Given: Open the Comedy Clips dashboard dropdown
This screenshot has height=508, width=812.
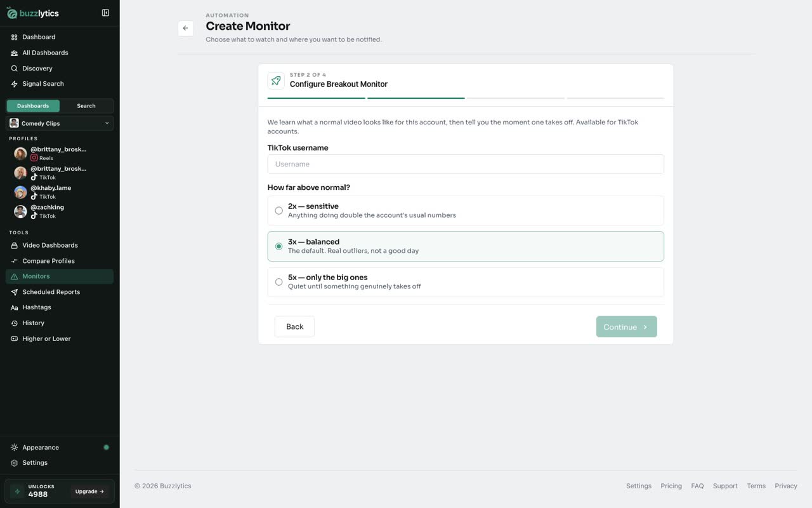Looking at the screenshot, I should pos(60,123).
